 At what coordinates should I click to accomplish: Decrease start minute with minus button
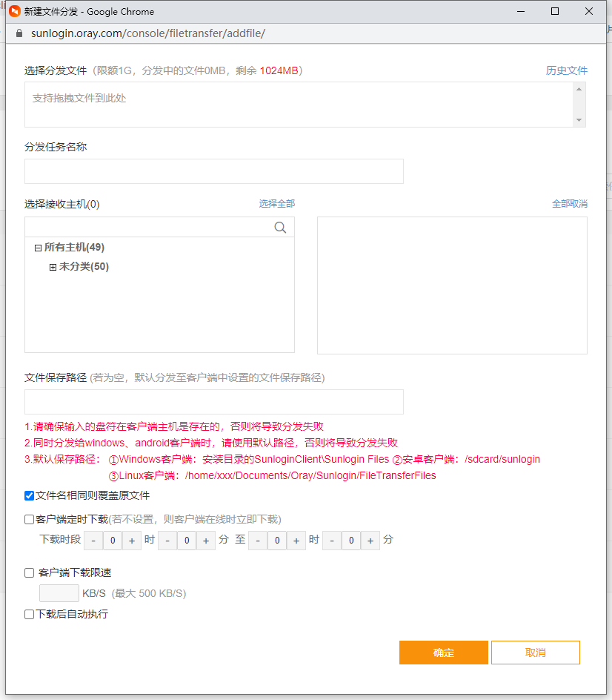167,541
